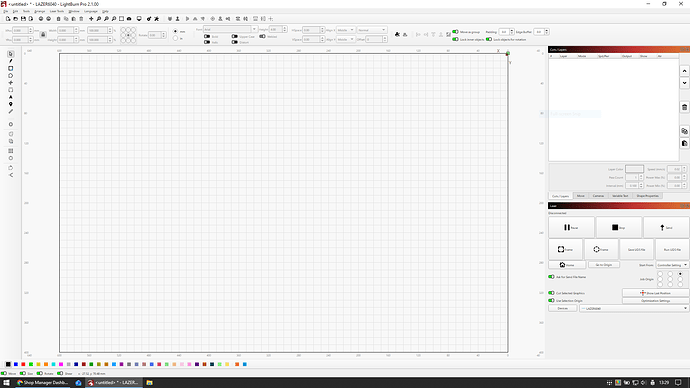Toggle the Welded text switch

[262, 37]
